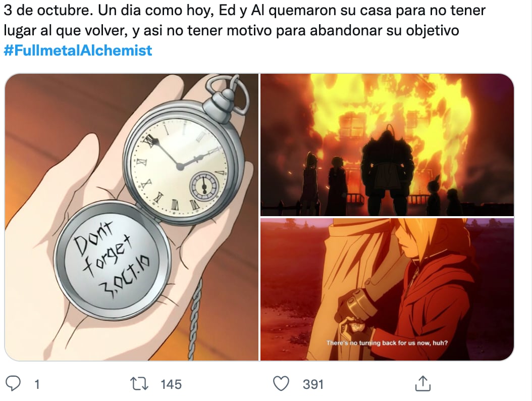Open the burning house image
This screenshot has height=401, width=532.
tap(387, 144)
